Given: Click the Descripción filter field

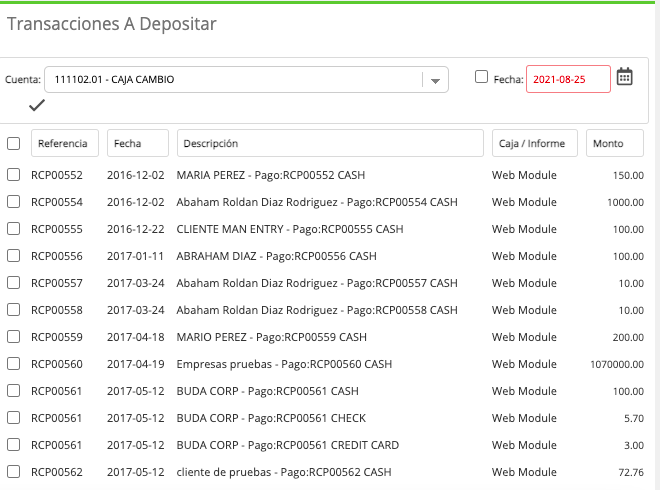Looking at the screenshot, I should [x=330, y=143].
